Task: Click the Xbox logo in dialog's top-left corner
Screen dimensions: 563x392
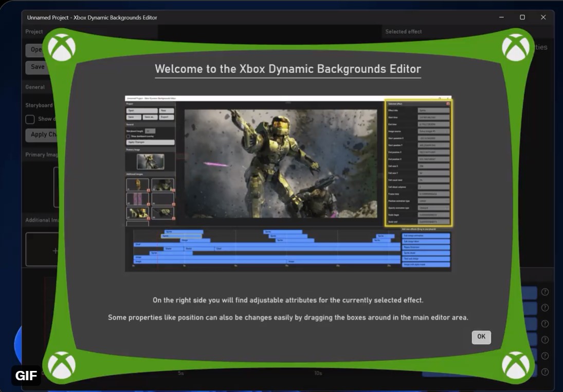Action: [61, 47]
